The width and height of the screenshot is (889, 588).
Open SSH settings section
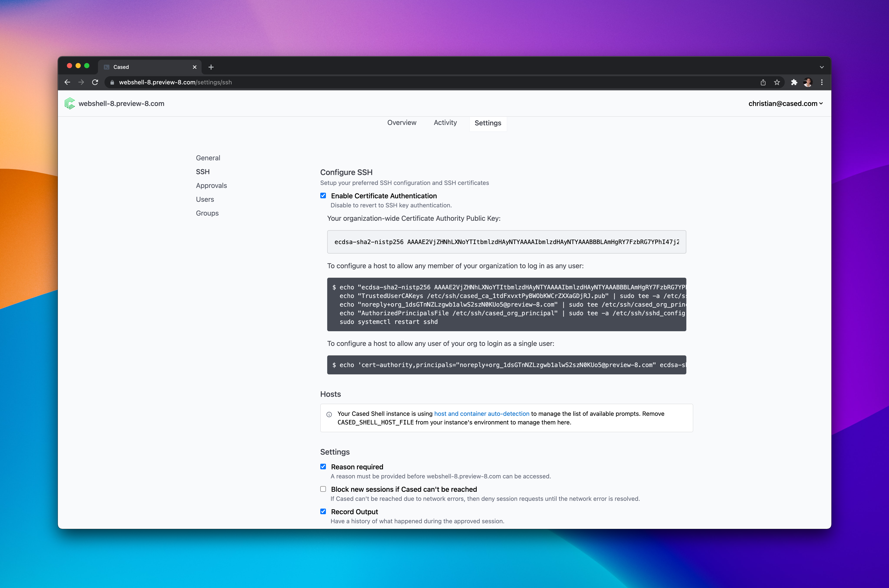tap(203, 172)
